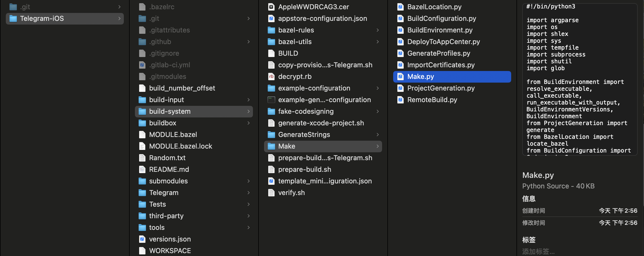
Task: Expand the build-input folder chevron
Action: coord(248,100)
